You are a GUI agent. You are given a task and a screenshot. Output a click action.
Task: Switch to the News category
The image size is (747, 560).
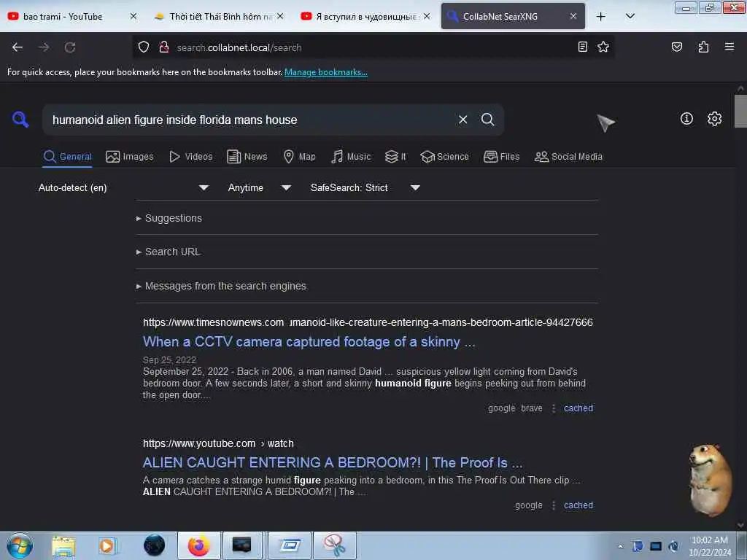point(247,157)
